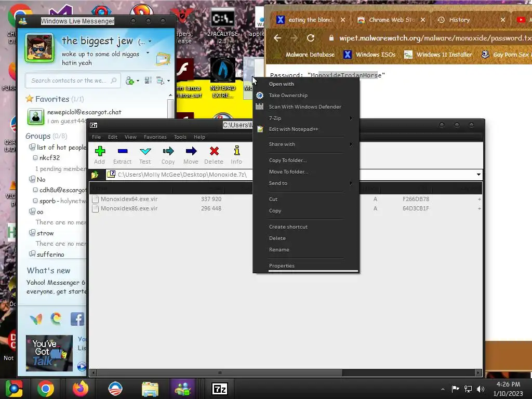The height and width of the screenshot is (399, 532).
Task: Open the Messenger display name status dropdown
Action: click(150, 42)
